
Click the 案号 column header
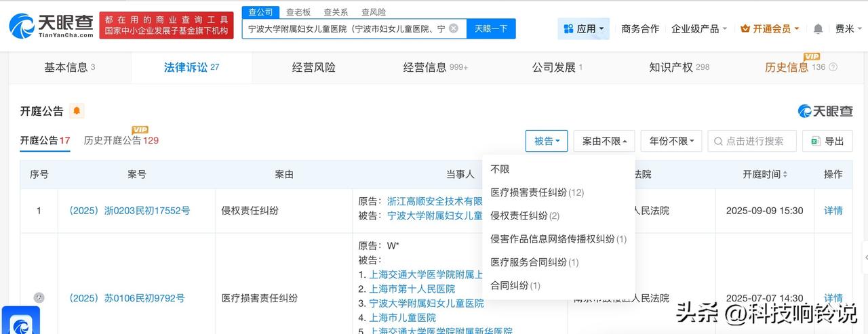point(137,174)
